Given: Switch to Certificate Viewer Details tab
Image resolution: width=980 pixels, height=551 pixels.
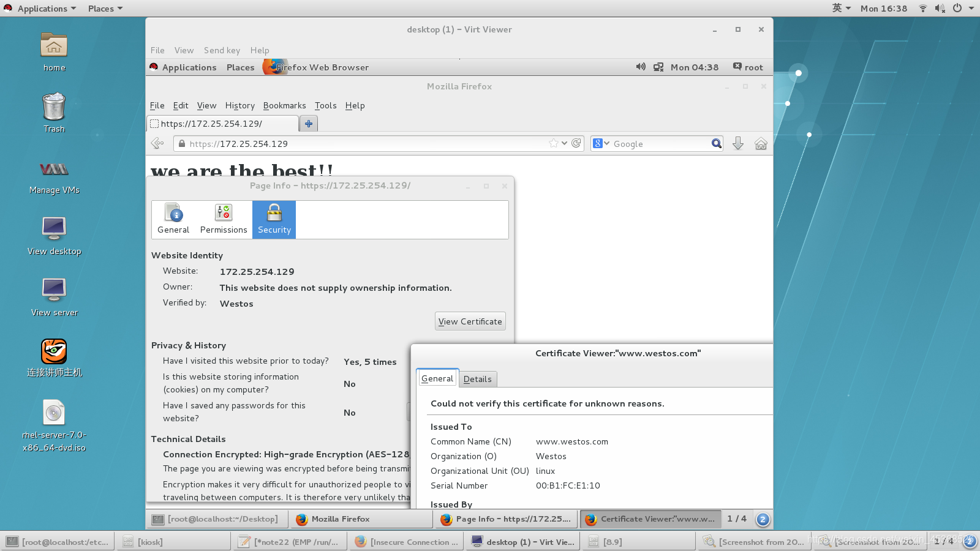Looking at the screenshot, I should pyautogui.click(x=478, y=379).
